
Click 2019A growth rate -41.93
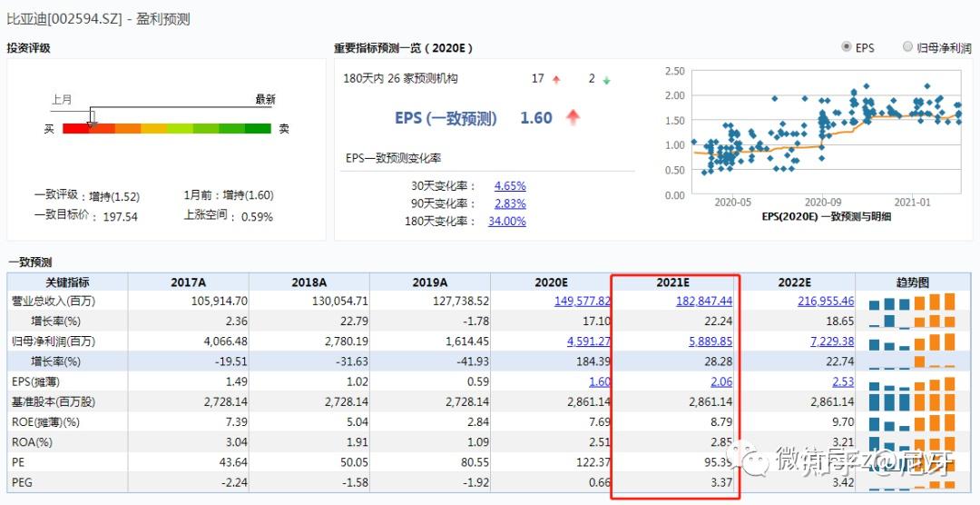[x=472, y=361]
